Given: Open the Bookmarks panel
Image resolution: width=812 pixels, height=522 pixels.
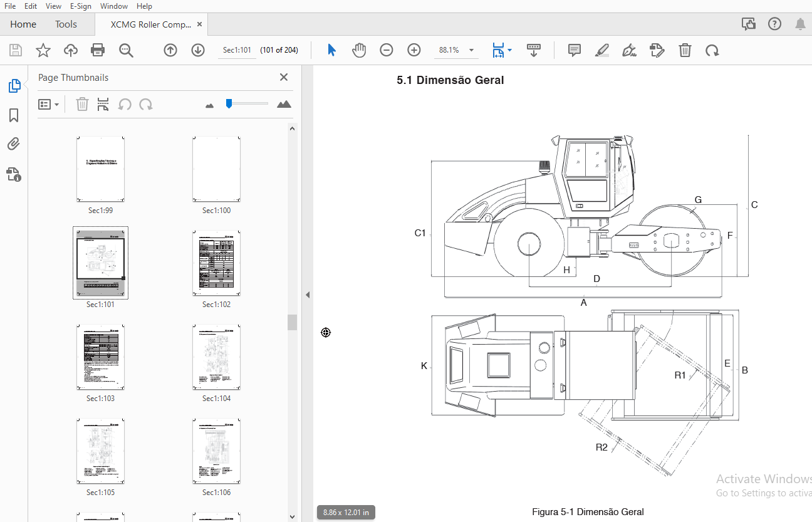Looking at the screenshot, I should 14,115.
